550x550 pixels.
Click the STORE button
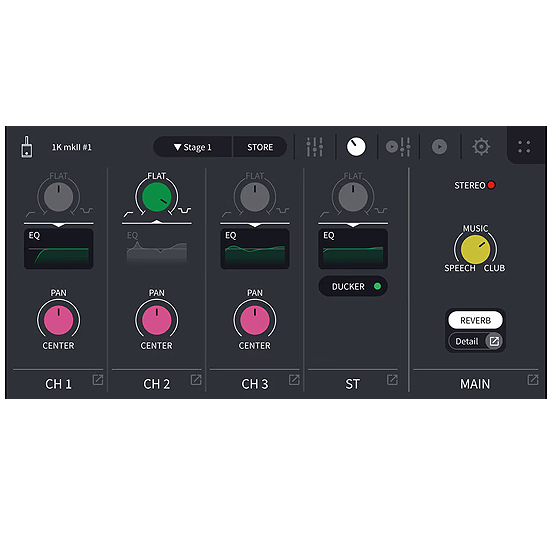(x=260, y=147)
